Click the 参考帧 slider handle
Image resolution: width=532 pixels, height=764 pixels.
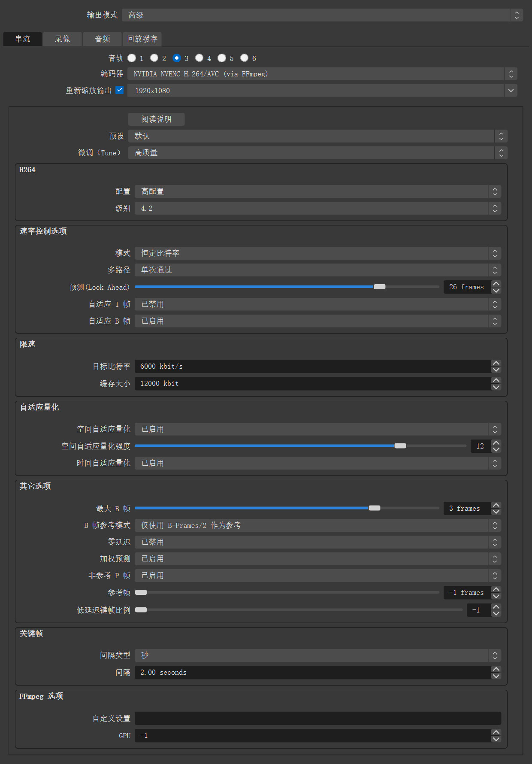click(141, 592)
